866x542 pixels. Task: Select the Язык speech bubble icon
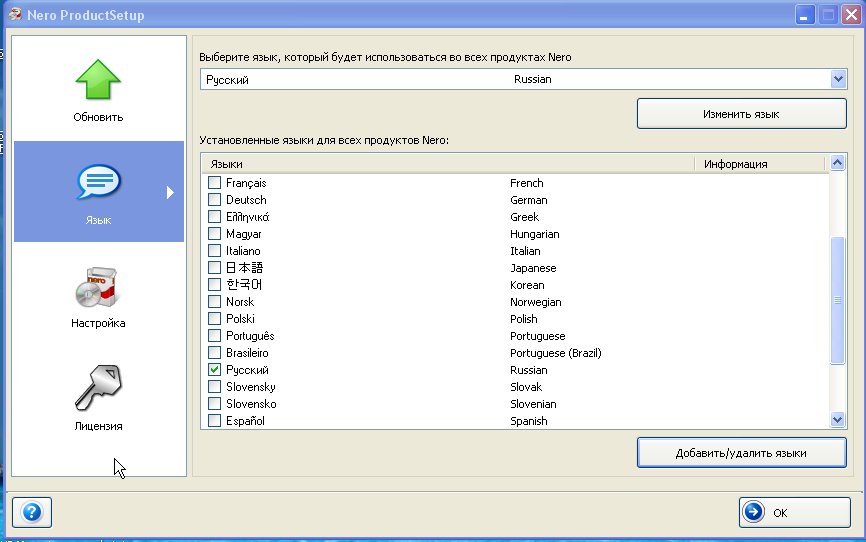98,182
